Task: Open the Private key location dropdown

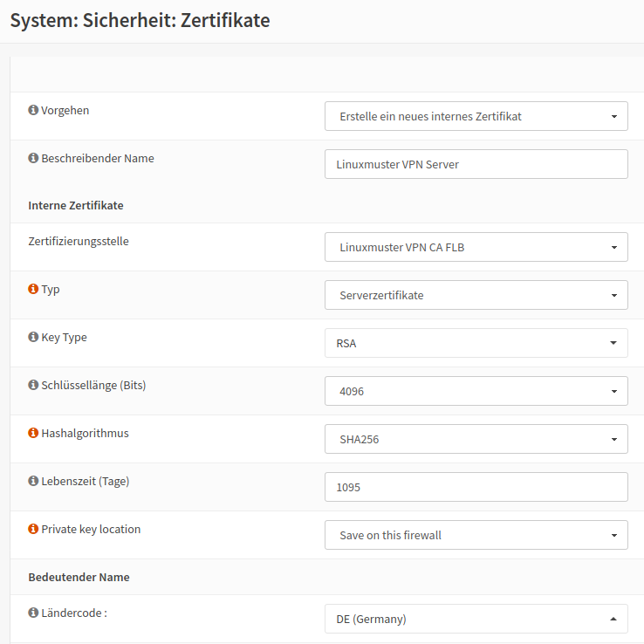Action: 476,535
